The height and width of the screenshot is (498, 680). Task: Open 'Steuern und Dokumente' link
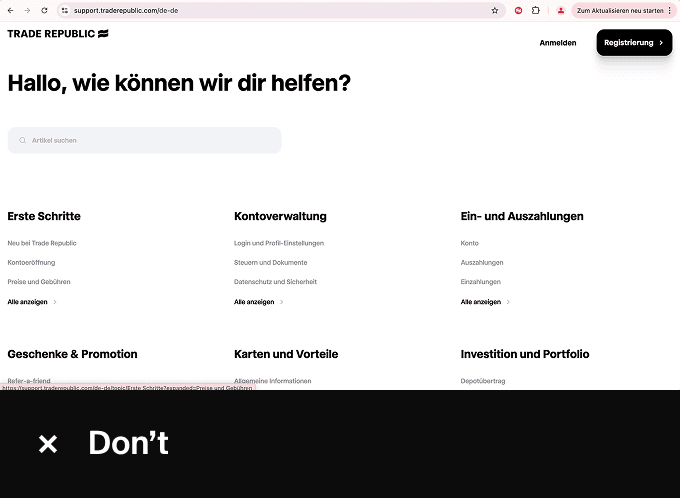[271, 262]
